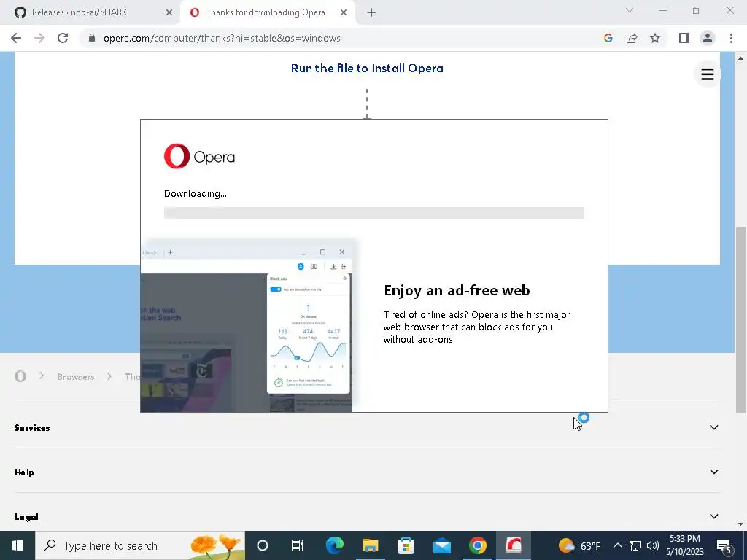Open volume control in the tray
This screenshot has height=560, width=747.
653,545
